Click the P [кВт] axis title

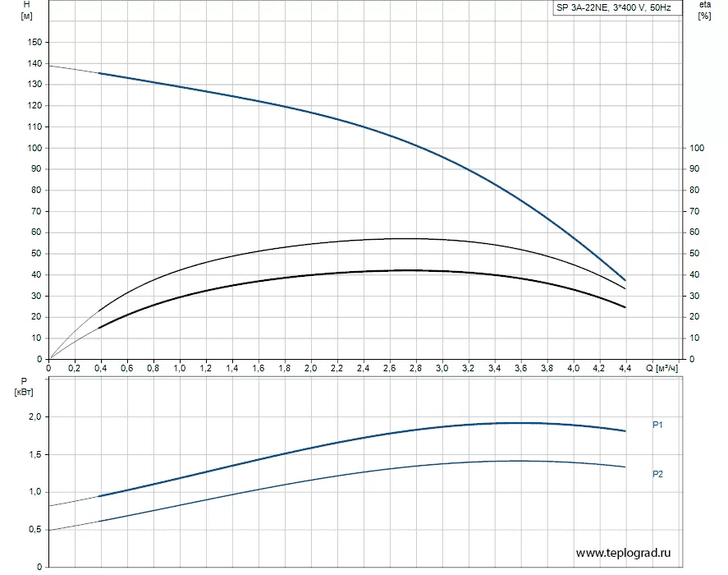pyautogui.click(x=22, y=386)
